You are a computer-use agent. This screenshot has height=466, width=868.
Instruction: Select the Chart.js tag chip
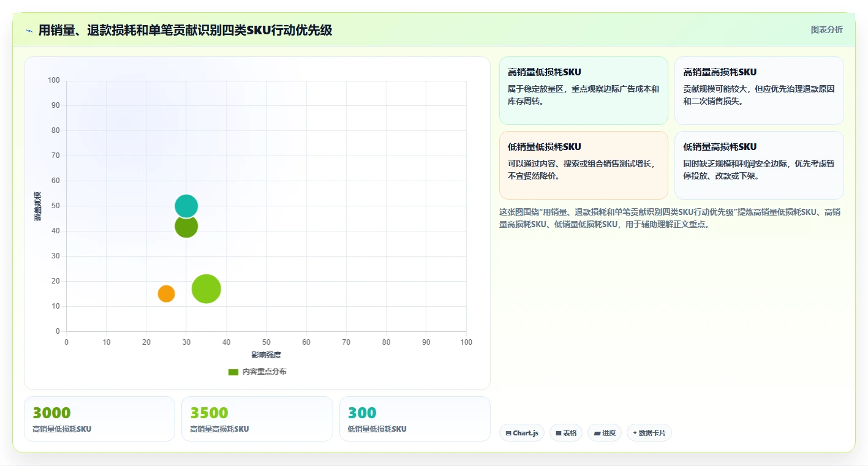[522, 433]
